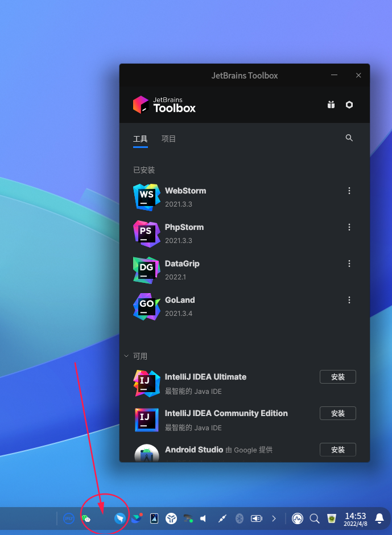Viewport: 392px width, 535px height.
Task: Open the network status tray icon
Action: [x=188, y=518]
